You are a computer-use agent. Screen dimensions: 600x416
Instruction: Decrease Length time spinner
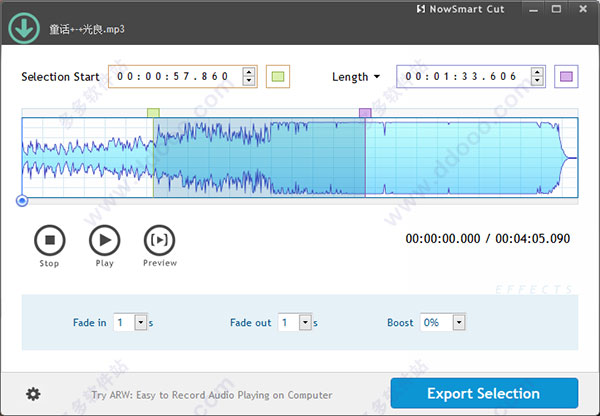pyautogui.click(x=537, y=81)
